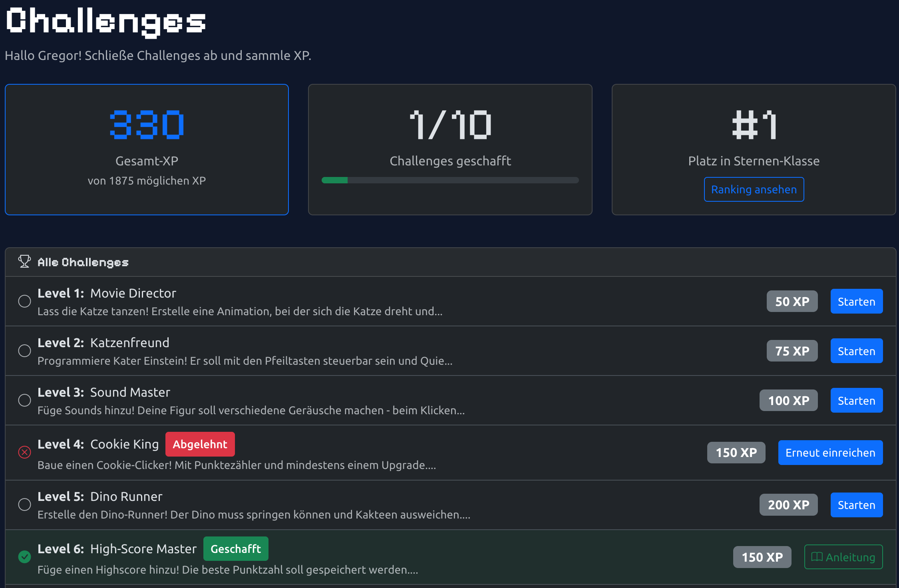Click the green checkmark for Level 6
The width and height of the screenshot is (899, 588).
coord(24,556)
